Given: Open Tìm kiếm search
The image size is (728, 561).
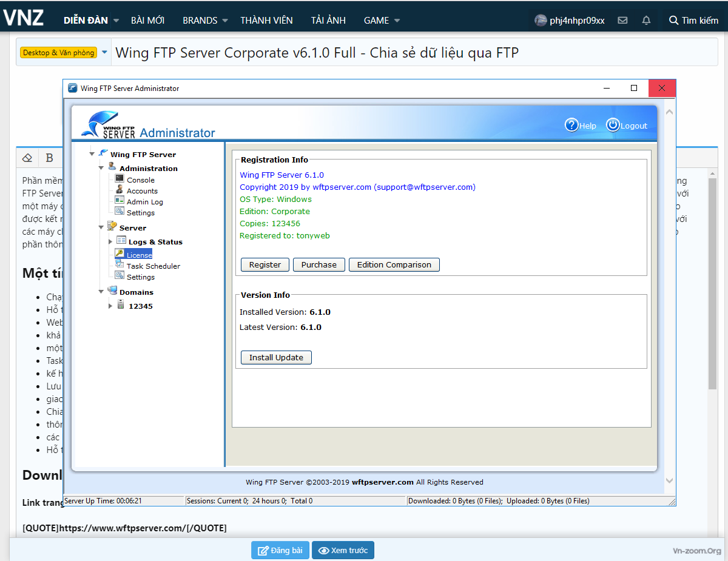Looking at the screenshot, I should click(693, 20).
